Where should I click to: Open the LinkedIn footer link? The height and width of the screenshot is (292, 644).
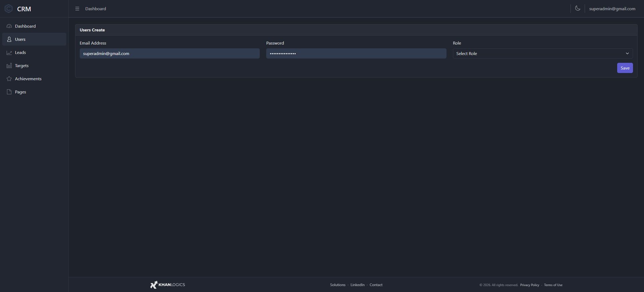[358, 285]
